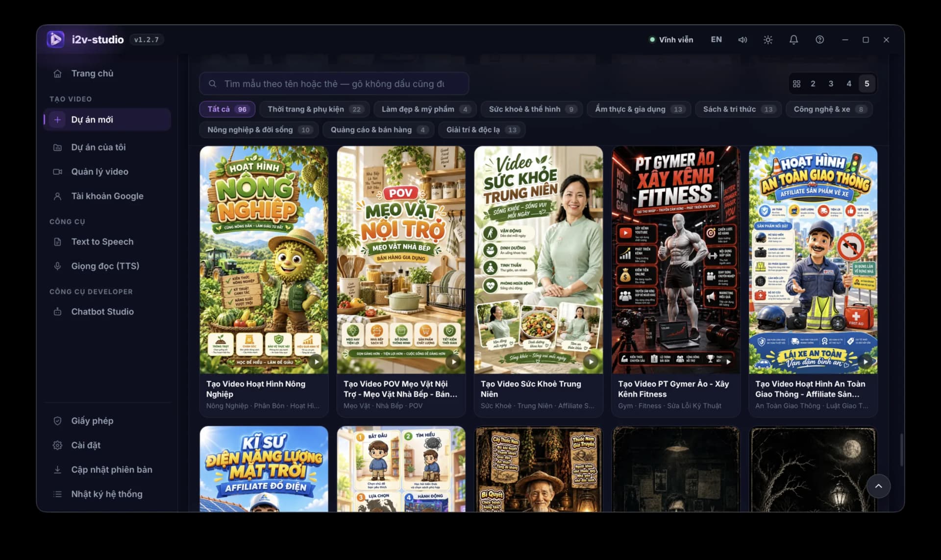This screenshot has height=560, width=941.
Task: Filter by Làm đẹp & mỹ phẩm
Action: [x=425, y=109]
